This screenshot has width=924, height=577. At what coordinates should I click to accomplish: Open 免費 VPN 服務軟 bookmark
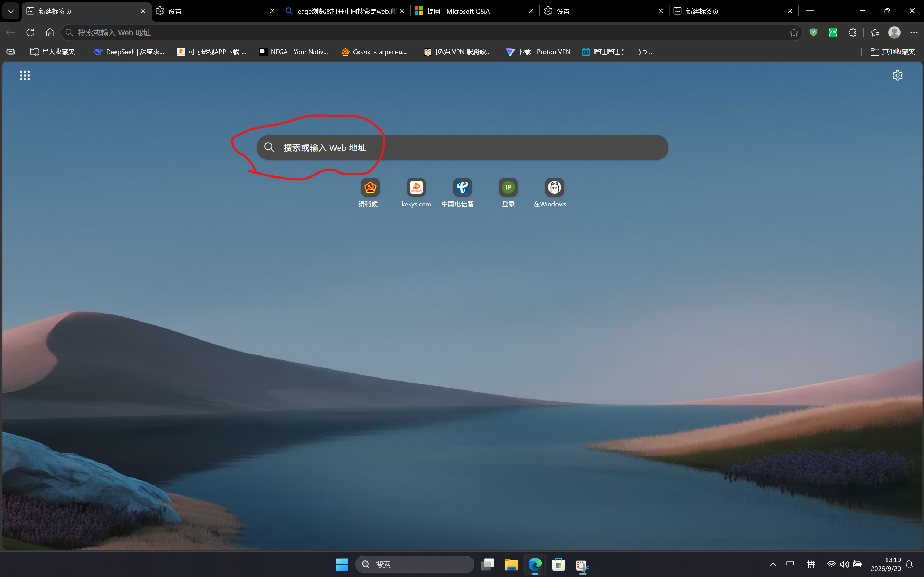coord(457,52)
